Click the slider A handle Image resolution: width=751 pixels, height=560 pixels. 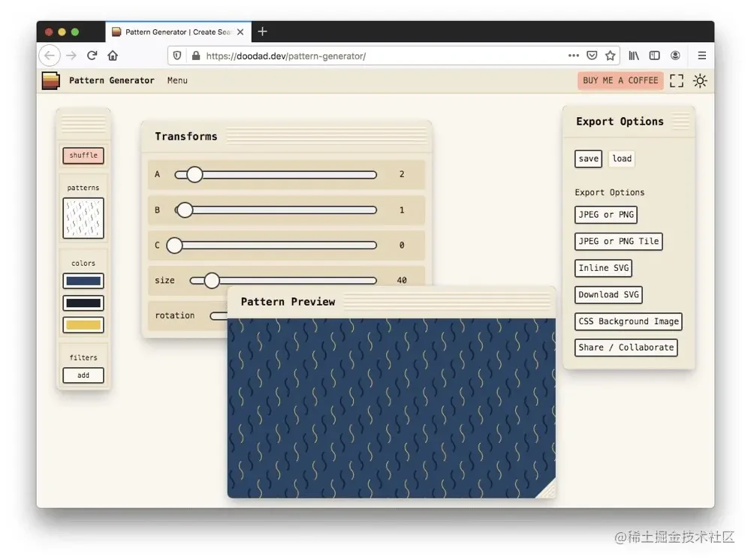[x=194, y=175]
